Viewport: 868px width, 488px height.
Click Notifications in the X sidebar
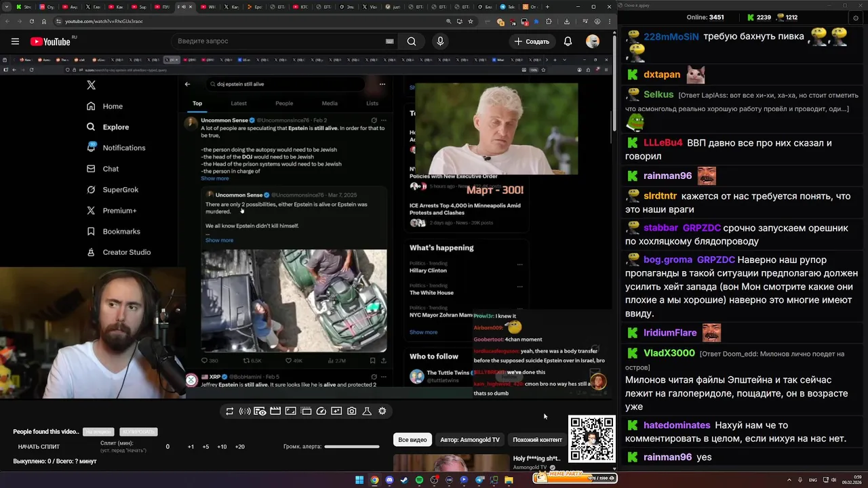(116, 148)
